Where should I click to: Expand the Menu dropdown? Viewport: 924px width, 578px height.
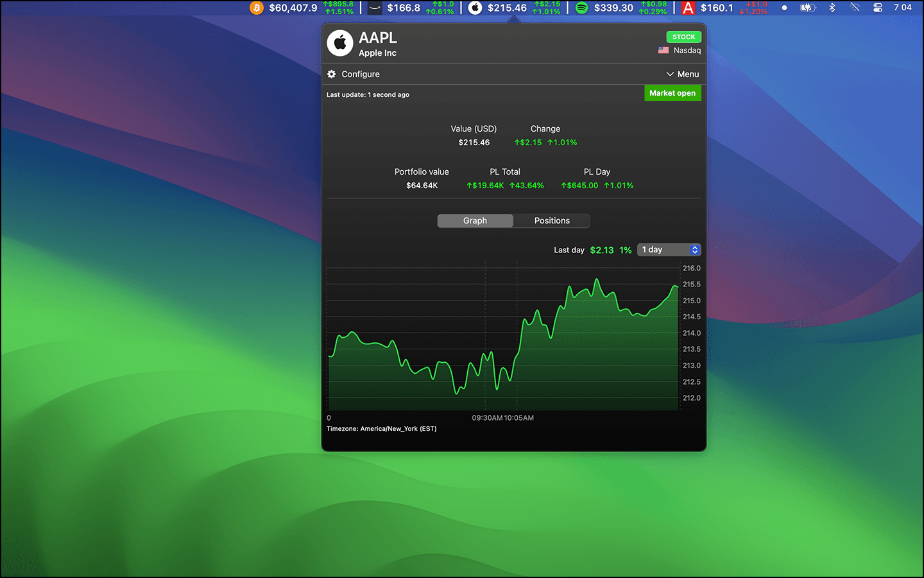coord(683,74)
